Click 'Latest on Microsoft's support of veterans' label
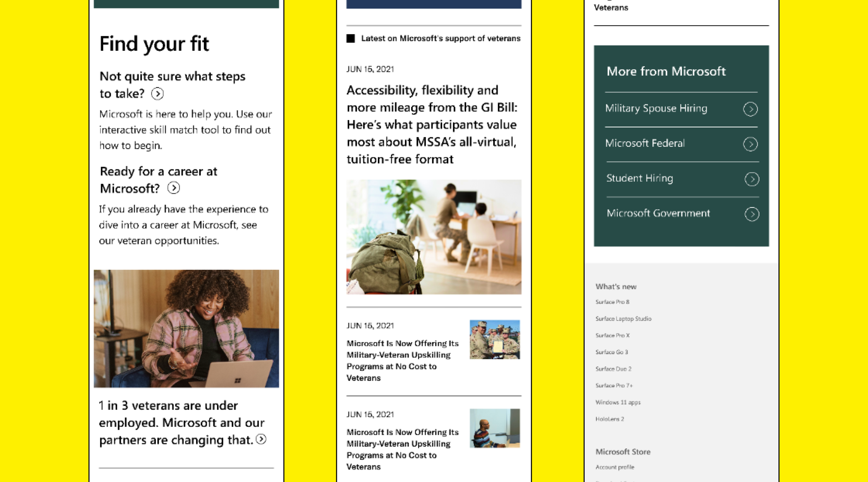Viewport: 868px width, 482px height. pos(441,38)
